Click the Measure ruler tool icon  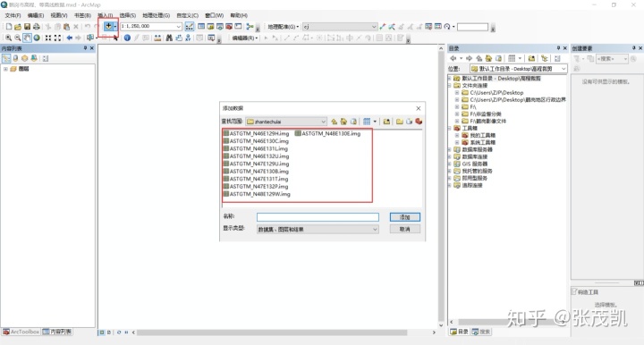click(x=157, y=38)
